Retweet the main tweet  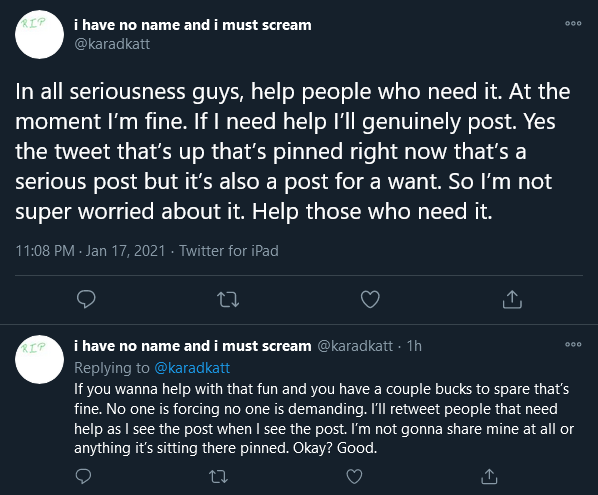[x=228, y=299]
